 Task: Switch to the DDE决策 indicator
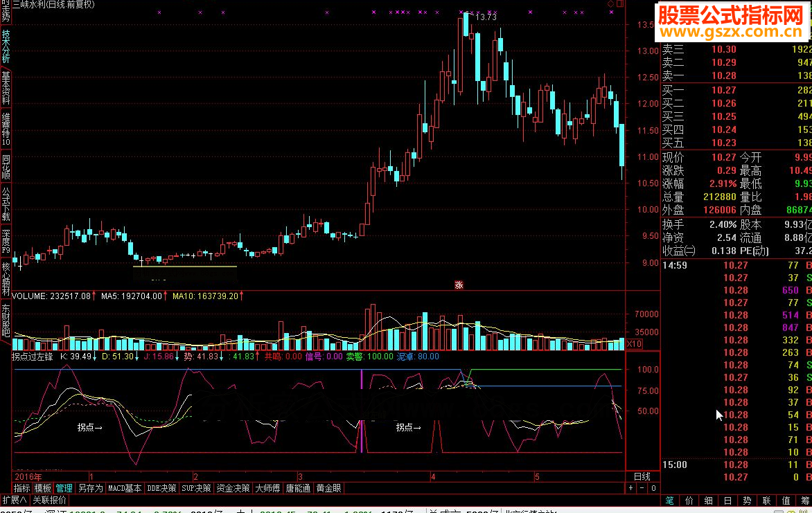[161, 488]
